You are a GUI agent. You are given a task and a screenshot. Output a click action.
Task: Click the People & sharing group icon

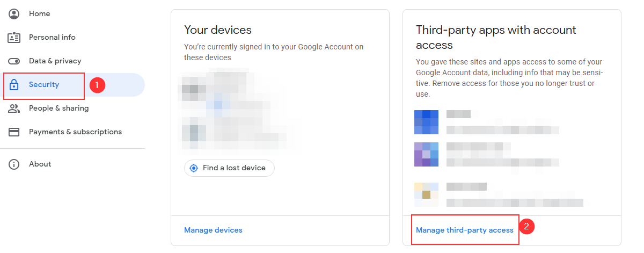[x=14, y=109]
